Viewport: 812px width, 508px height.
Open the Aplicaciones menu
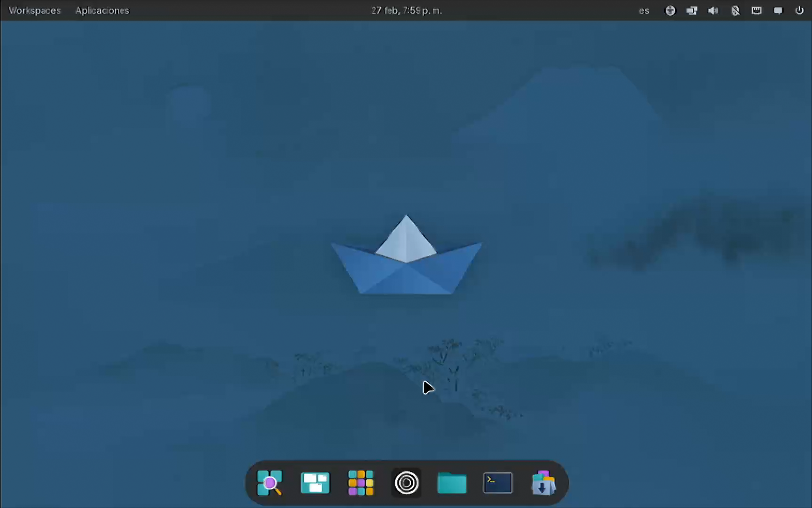coord(103,11)
